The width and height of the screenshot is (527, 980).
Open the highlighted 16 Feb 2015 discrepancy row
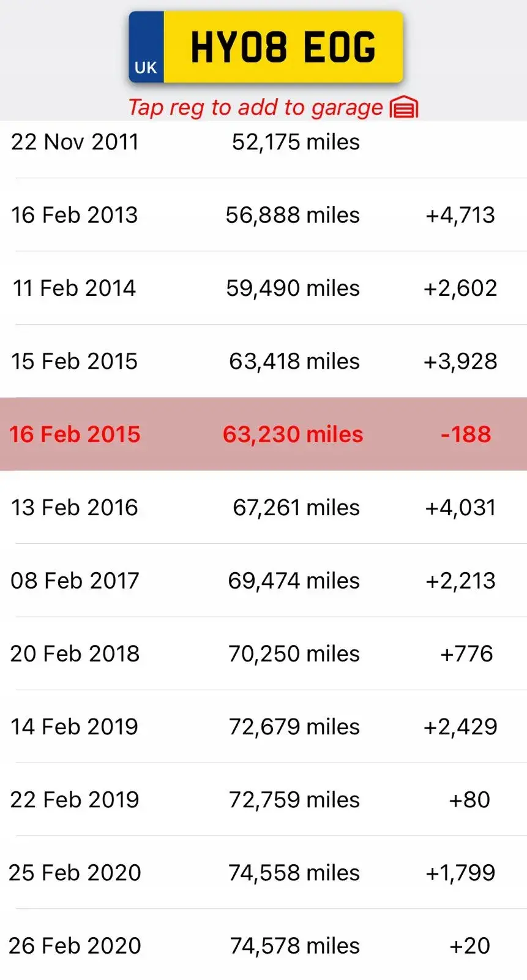(x=263, y=434)
